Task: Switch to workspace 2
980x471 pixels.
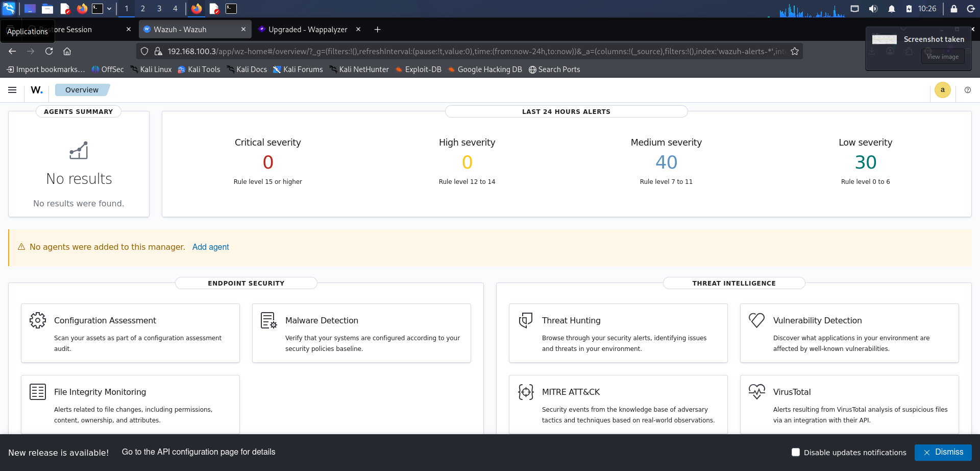Action: (143, 9)
